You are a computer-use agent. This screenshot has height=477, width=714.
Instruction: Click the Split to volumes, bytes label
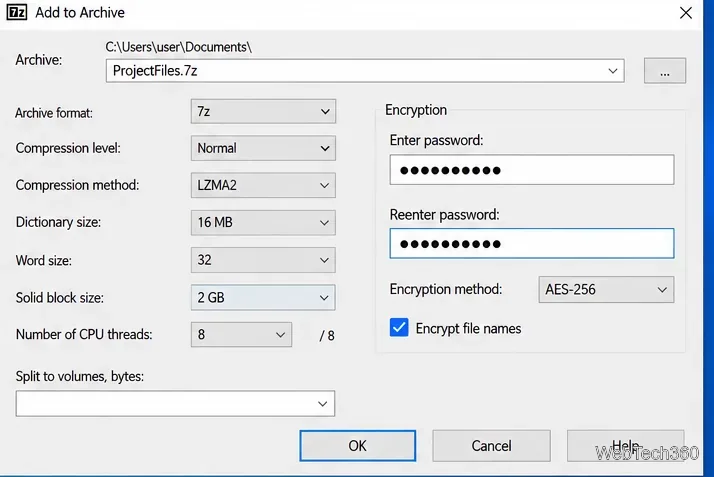(80, 376)
